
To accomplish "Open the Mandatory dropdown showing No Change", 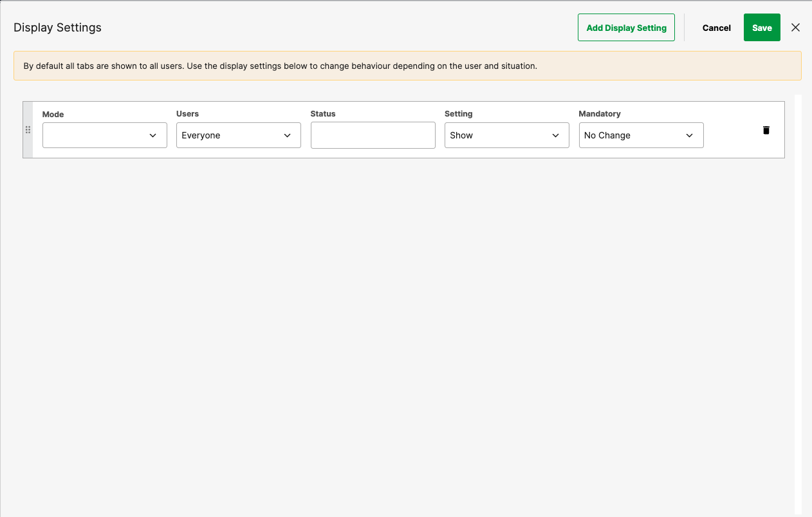I will 641,135.
